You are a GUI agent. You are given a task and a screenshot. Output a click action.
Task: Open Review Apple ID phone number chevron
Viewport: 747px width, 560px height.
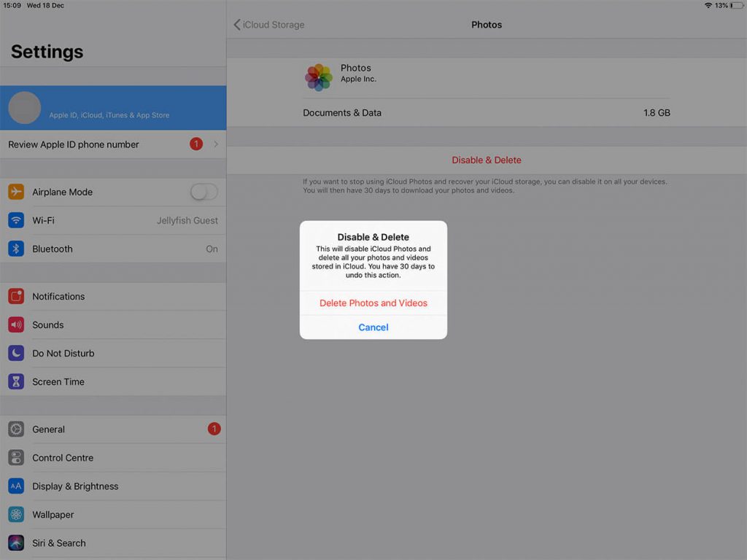[x=216, y=144]
